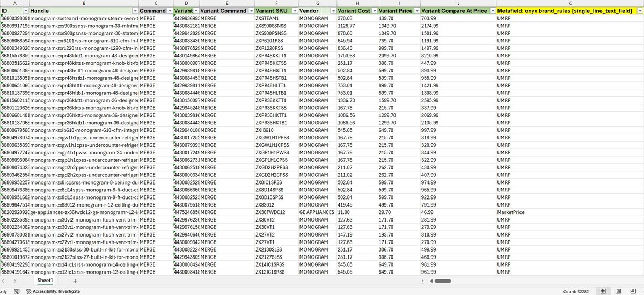Select the ZXPR48KKTT1 SKU cell

click(276, 55)
